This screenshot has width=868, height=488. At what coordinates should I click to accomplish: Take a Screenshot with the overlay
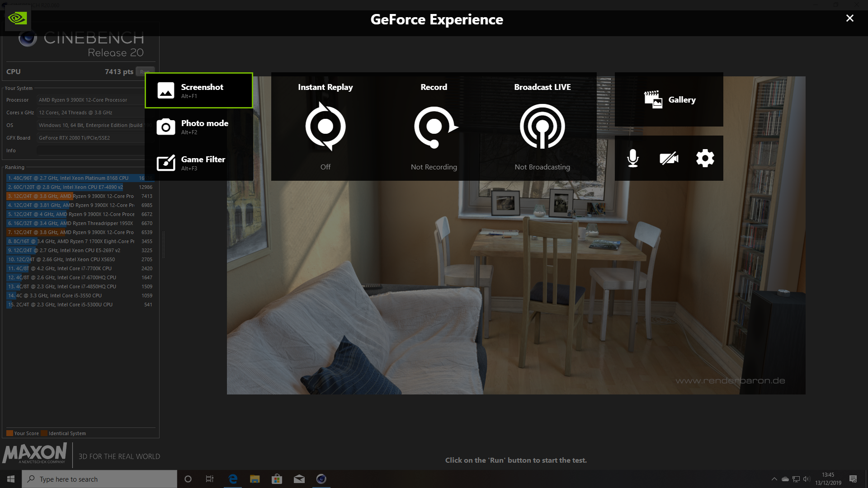pyautogui.click(x=199, y=90)
